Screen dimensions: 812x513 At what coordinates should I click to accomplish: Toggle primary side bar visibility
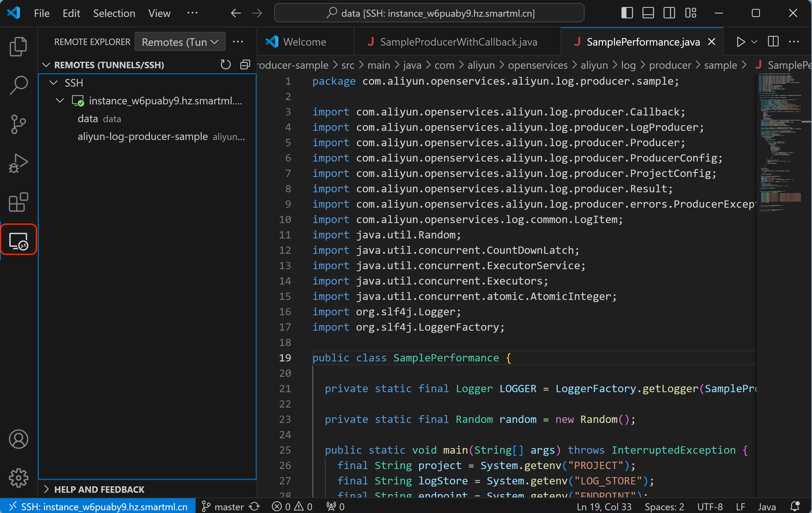pyautogui.click(x=627, y=13)
